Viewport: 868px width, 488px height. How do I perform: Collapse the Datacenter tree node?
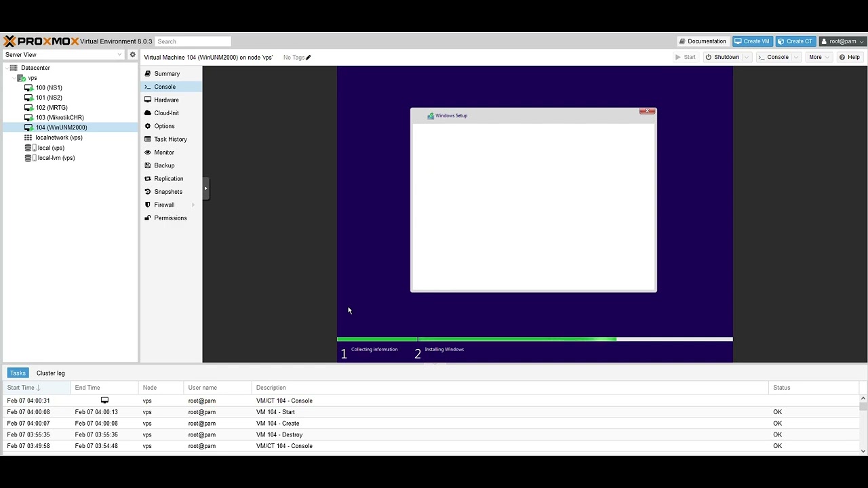(x=6, y=68)
